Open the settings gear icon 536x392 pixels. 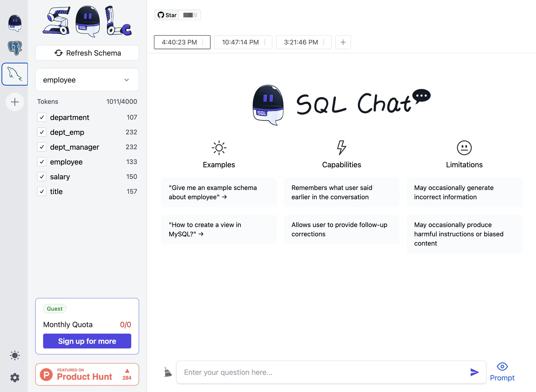(15, 378)
